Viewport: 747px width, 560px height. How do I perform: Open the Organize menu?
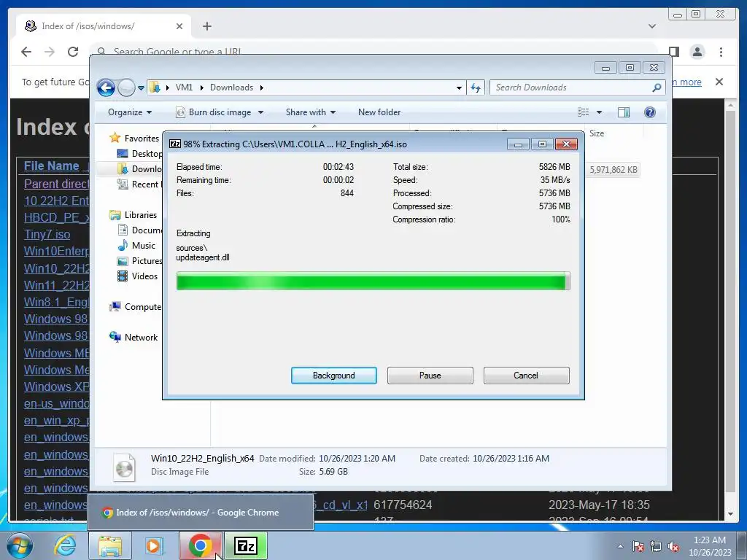130,112
